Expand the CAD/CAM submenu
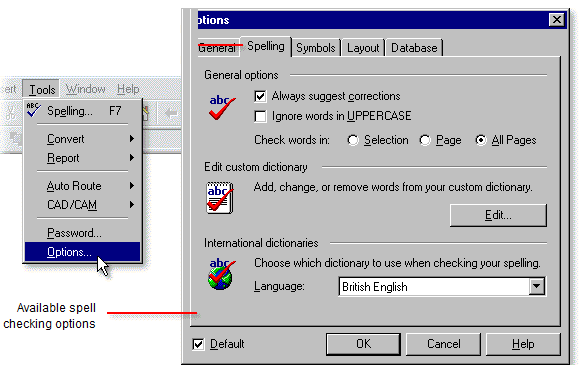 (x=83, y=205)
